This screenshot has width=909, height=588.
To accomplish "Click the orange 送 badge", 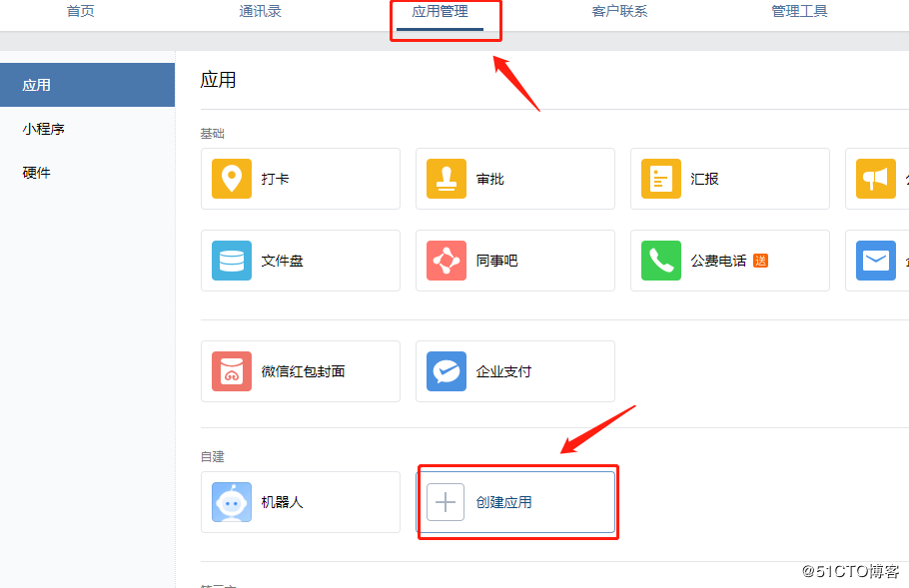I will pyautogui.click(x=760, y=261).
